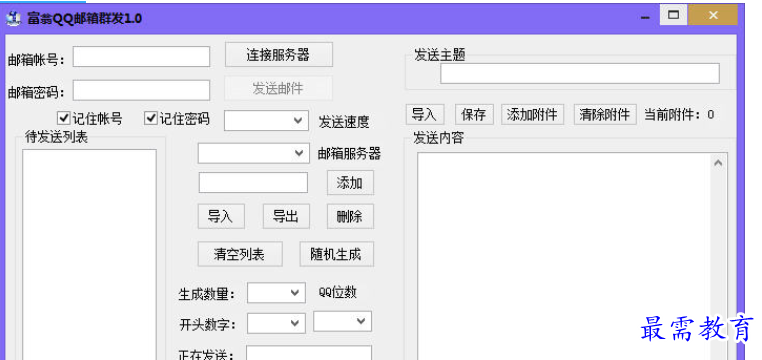Minimize the 富翁QQ邮箱群发 window
The image size is (762, 360).
(x=645, y=17)
